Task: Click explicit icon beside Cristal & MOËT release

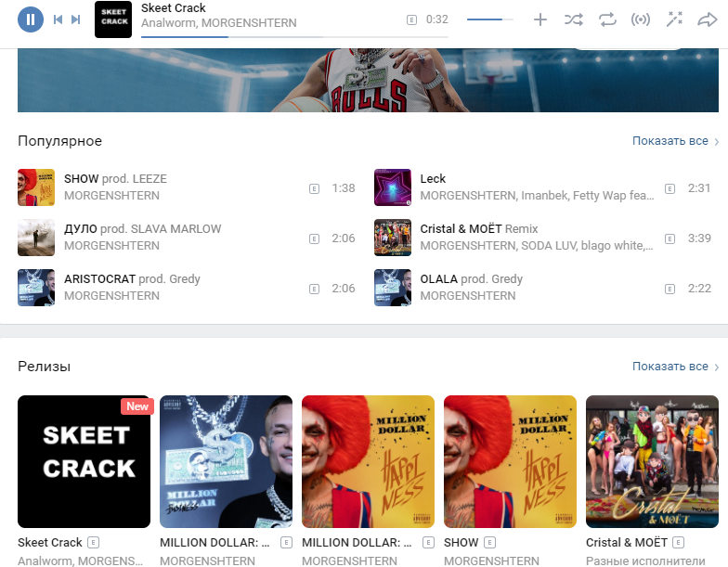Action: (x=678, y=542)
